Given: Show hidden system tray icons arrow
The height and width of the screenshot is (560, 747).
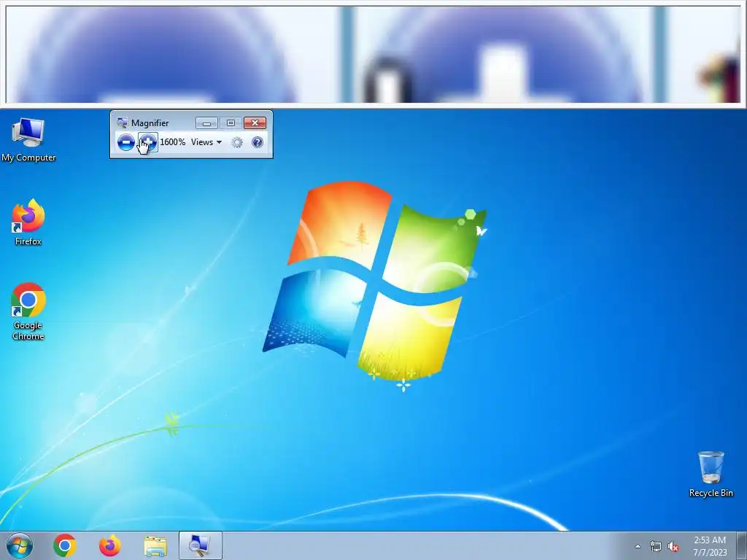Looking at the screenshot, I should click(x=638, y=546).
